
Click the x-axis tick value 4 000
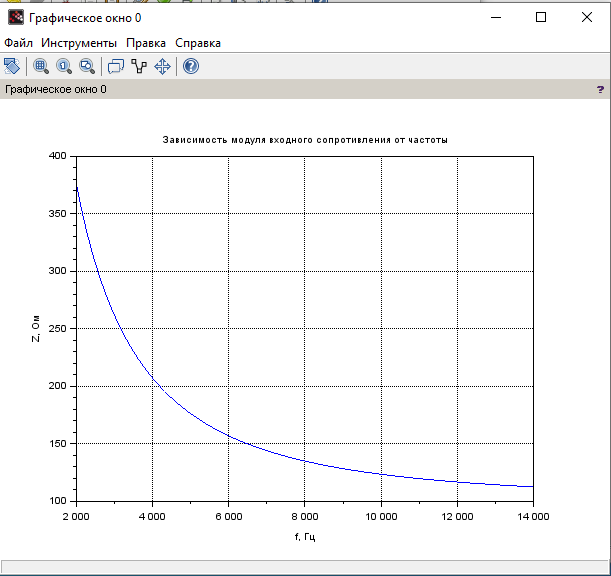[152, 516]
